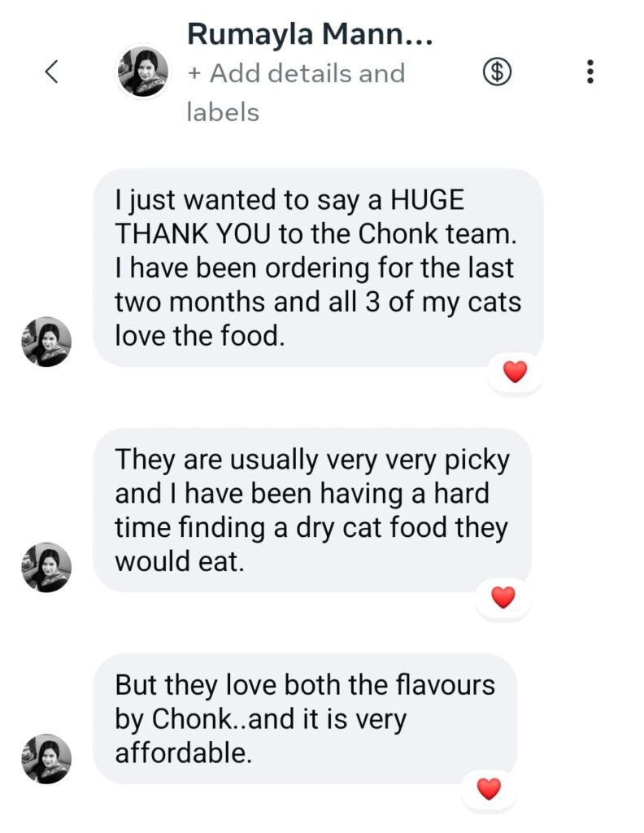
Task: Open the three-dot more options menu
Action: (x=590, y=72)
